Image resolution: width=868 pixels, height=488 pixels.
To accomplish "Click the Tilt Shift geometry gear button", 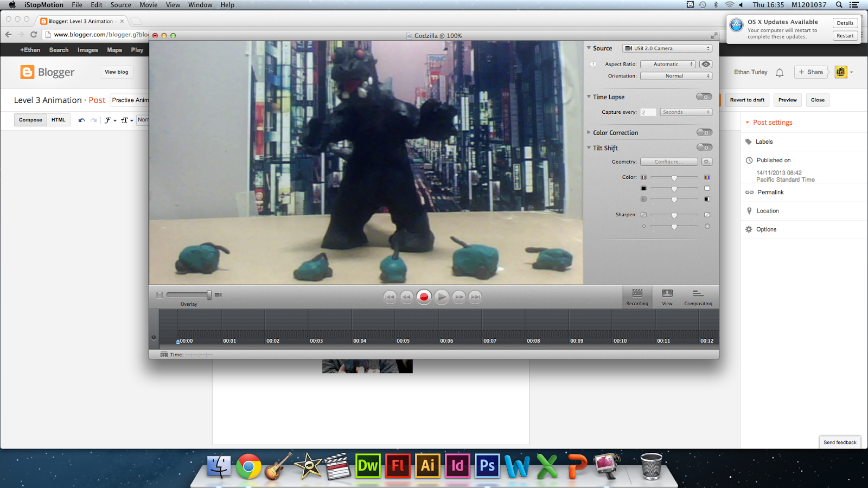I will [x=706, y=162].
